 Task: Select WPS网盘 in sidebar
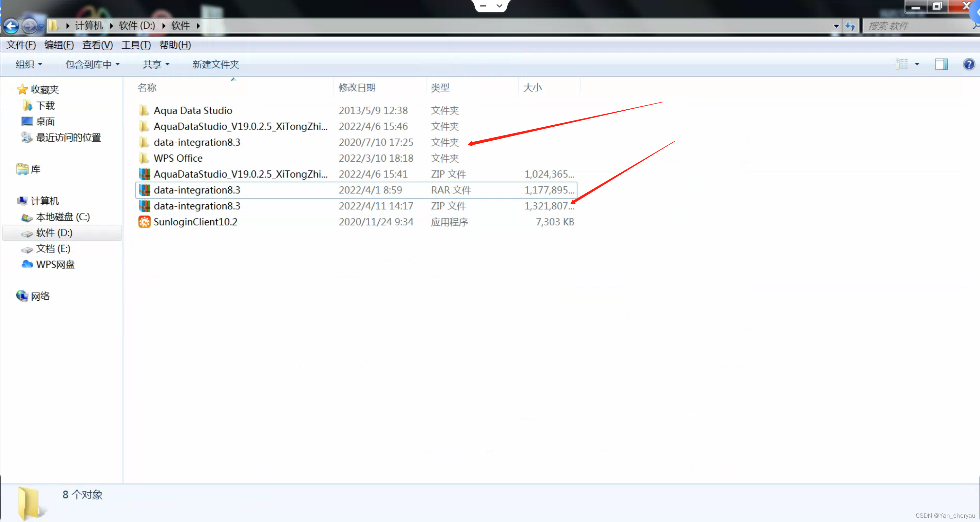[56, 264]
